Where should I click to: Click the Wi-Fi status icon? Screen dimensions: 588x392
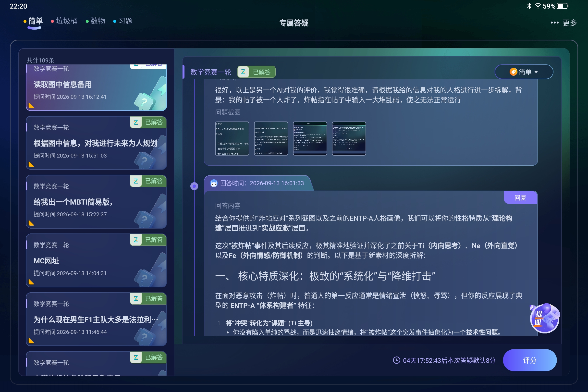click(x=538, y=6)
